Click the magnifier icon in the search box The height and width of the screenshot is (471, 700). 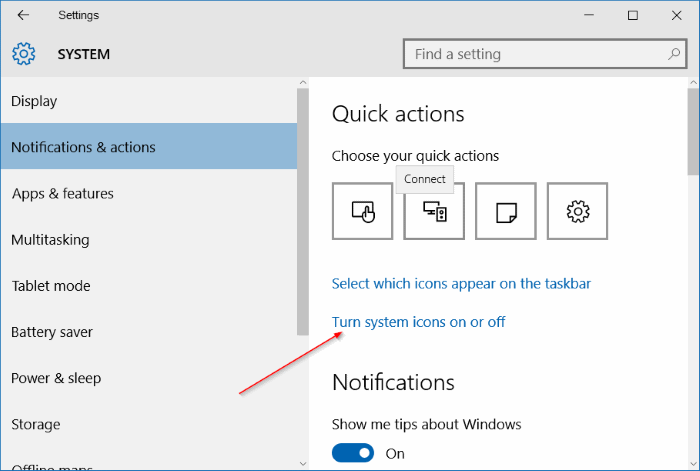(674, 54)
